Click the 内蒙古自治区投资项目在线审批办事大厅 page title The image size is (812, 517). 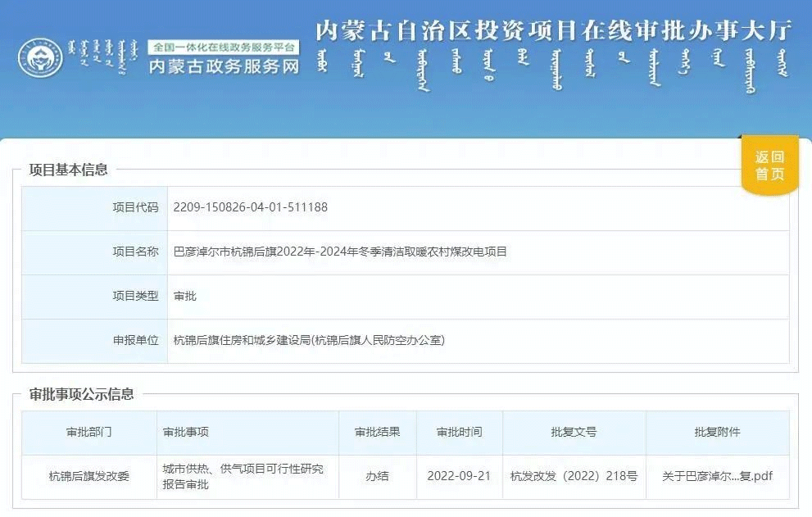554,31
